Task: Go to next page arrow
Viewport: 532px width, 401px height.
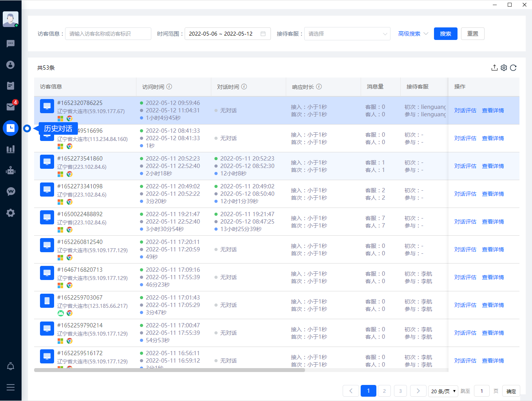Action: tap(418, 391)
